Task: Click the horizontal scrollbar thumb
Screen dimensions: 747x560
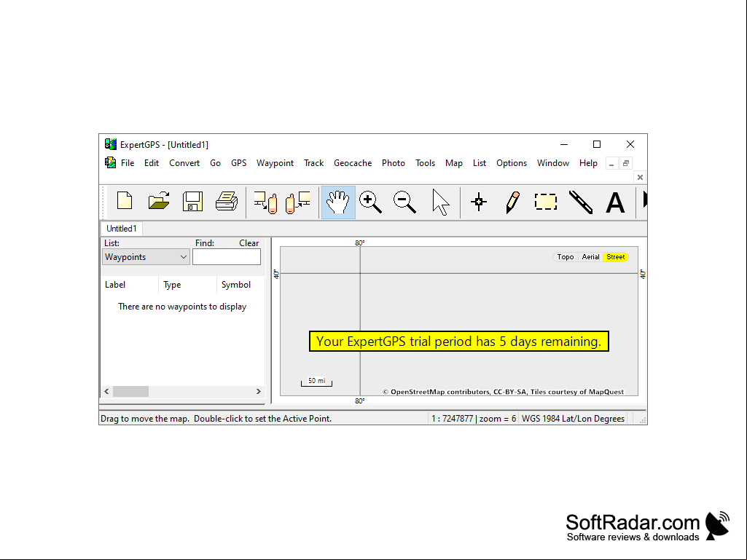Action: pos(130,392)
